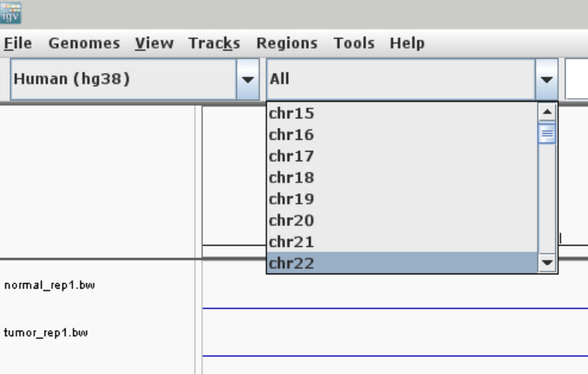The image size is (588, 374).
Task: Click the chromosome list scrollbar thumb
Action: [x=547, y=134]
